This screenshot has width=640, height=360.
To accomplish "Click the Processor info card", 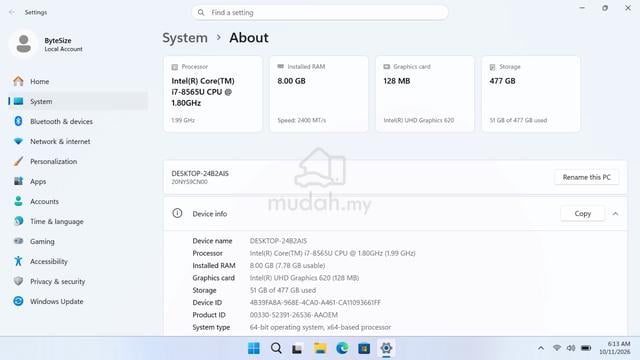I will 213,94.
